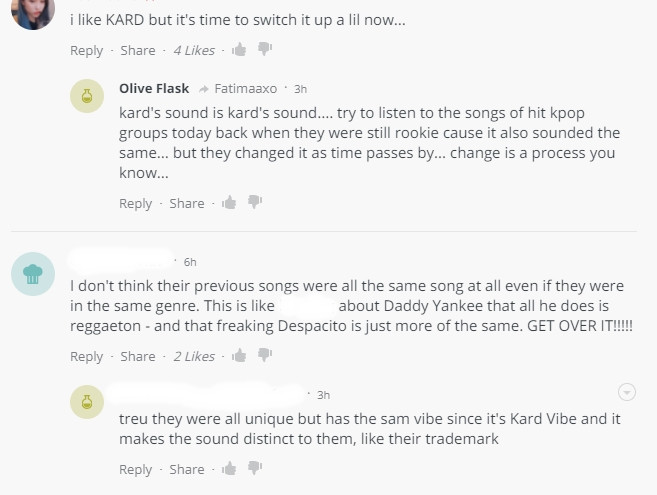657x495 pixels.
Task: Downvote Olive Flask's reply
Action: [x=255, y=202]
